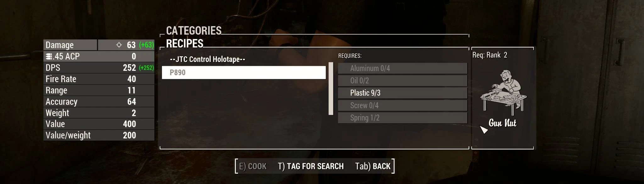The height and width of the screenshot is (184, 644).
Task: Select the Plastic 9/3 requirement
Action: point(402,93)
